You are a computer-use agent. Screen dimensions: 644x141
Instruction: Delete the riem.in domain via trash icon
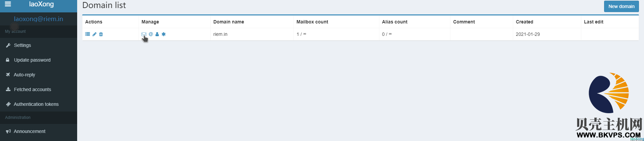[101, 34]
